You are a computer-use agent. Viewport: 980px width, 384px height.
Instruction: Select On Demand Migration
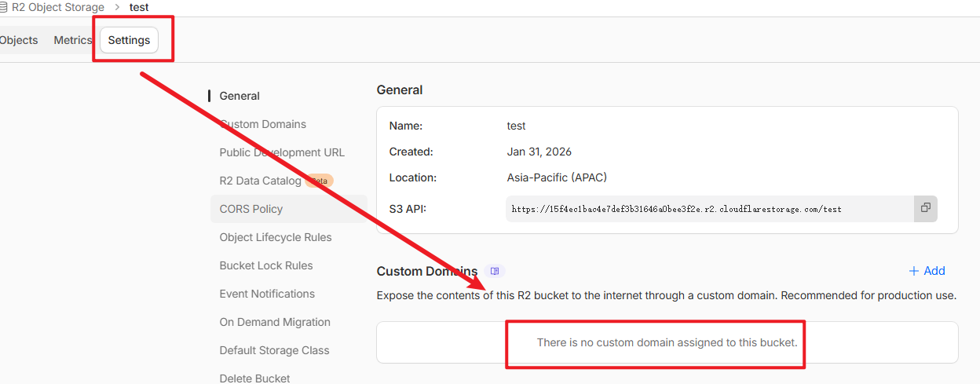(275, 322)
